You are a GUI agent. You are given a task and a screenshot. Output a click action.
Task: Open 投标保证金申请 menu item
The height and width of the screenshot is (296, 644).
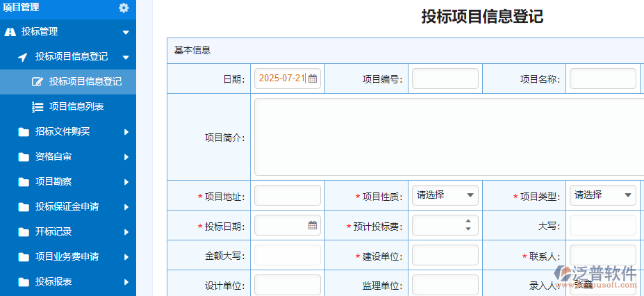point(67,207)
